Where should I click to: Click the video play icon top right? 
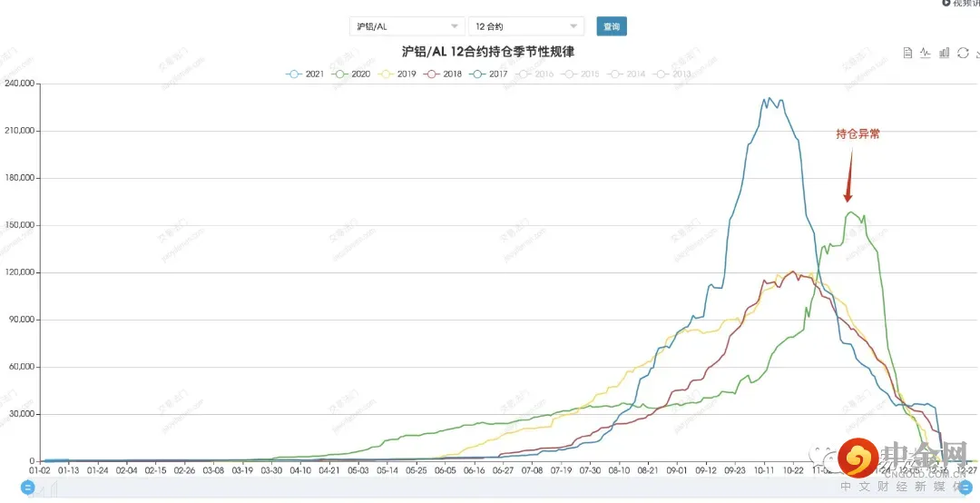(x=946, y=4)
